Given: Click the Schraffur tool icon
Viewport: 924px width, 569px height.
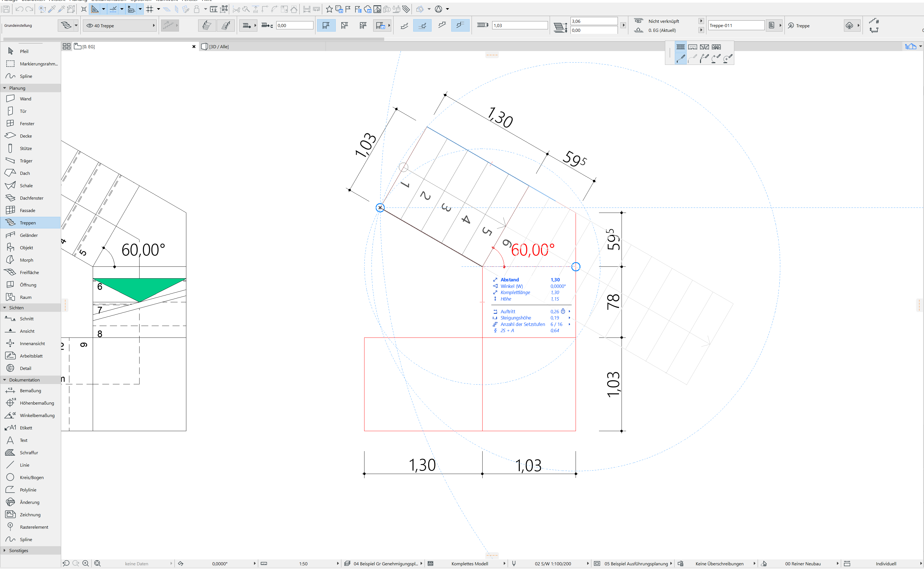Looking at the screenshot, I should [10, 453].
